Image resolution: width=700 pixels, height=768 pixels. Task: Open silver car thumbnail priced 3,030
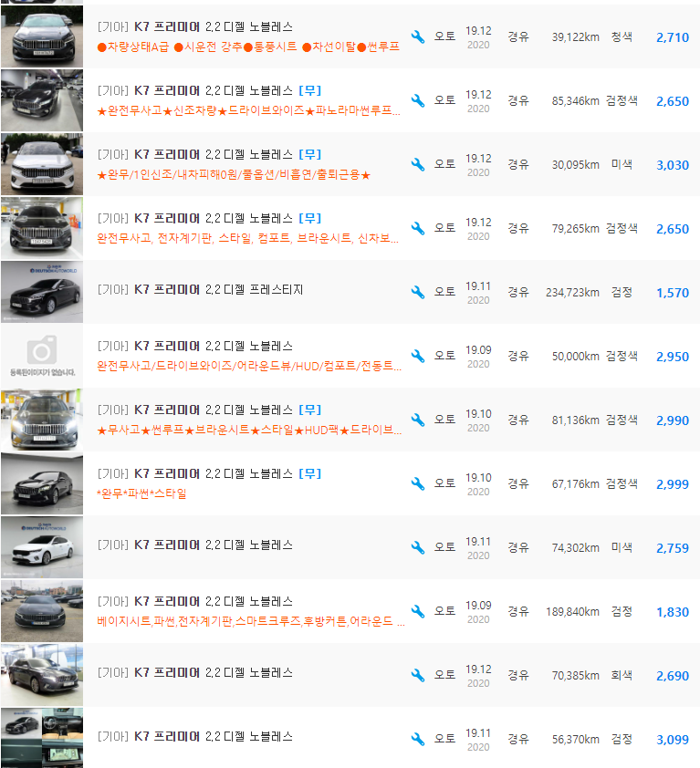coord(42,164)
